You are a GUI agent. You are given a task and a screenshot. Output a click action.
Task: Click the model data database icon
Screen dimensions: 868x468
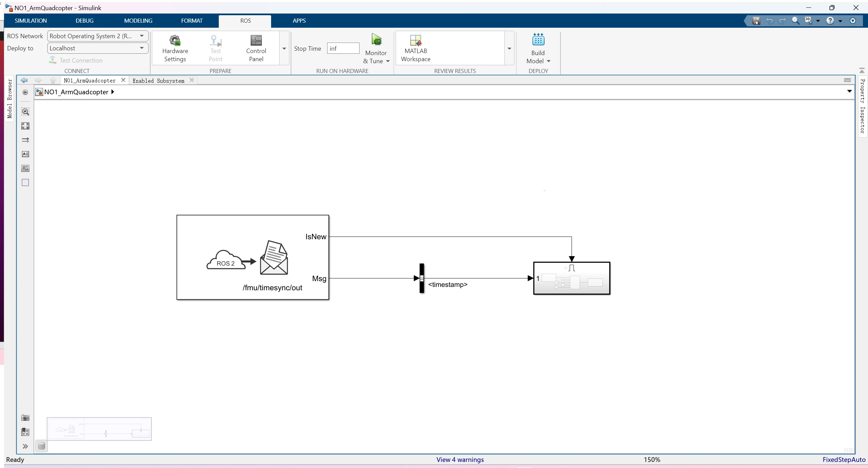point(42,446)
